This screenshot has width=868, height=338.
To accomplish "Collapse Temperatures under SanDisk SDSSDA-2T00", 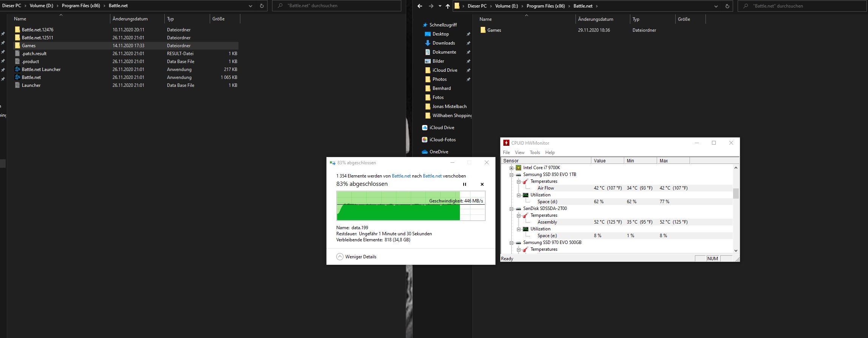I will pos(519,215).
